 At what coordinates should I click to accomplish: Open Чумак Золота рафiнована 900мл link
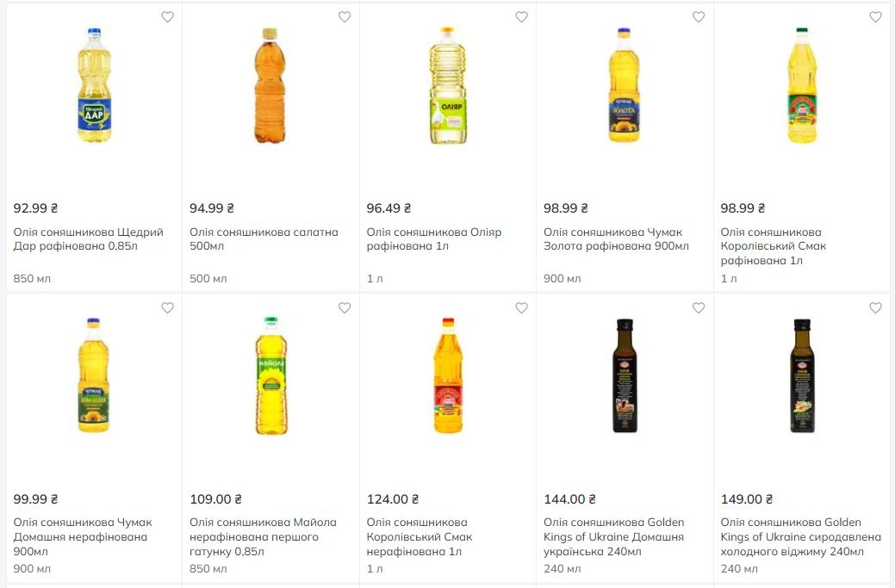[616, 239]
